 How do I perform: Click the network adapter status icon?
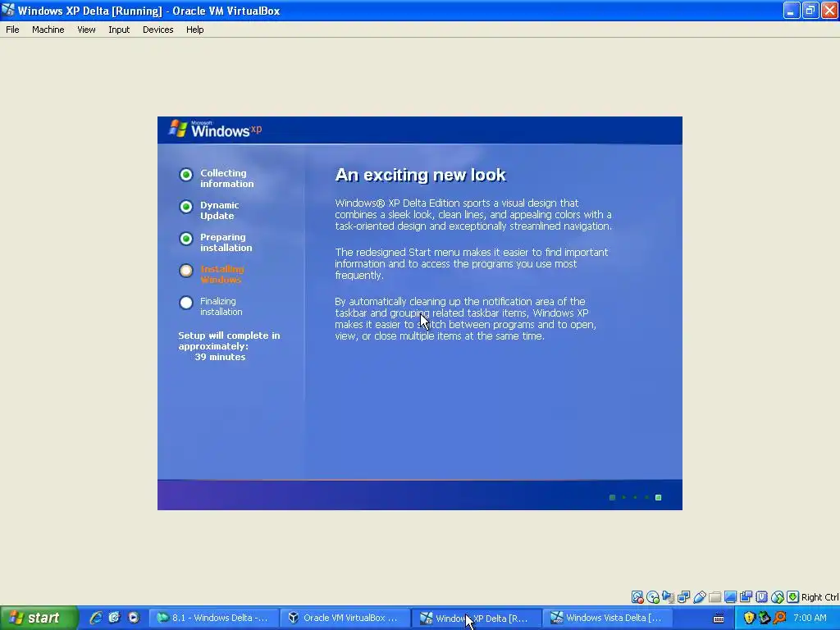[683, 597]
